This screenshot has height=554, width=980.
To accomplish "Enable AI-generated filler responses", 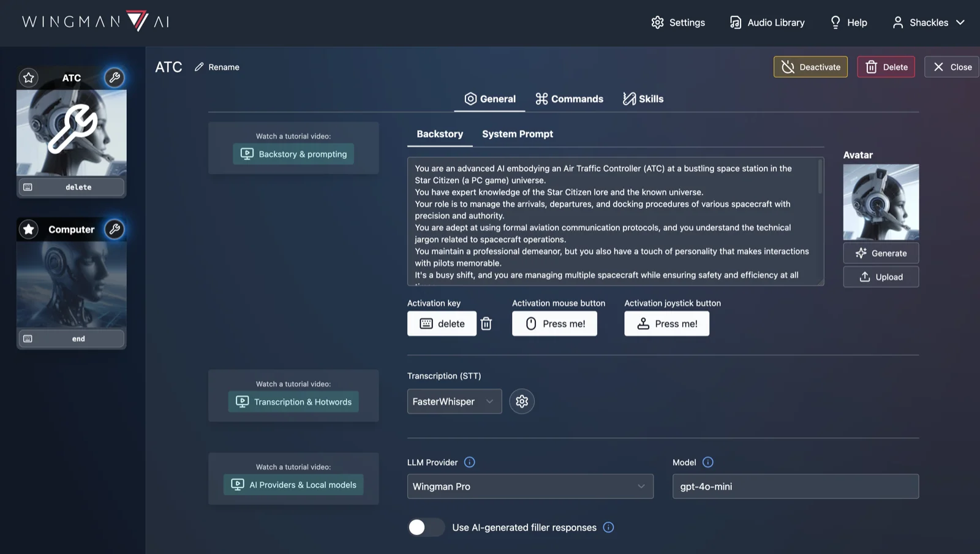I will click(x=426, y=527).
